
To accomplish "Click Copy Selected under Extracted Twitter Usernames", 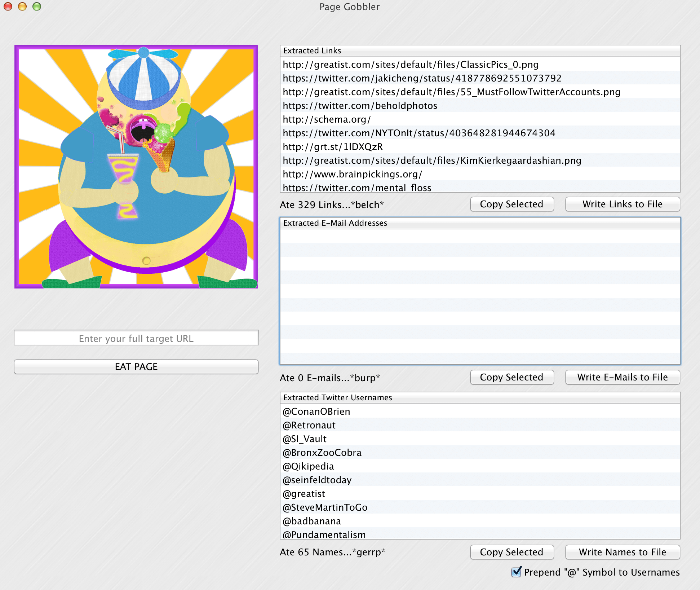I will (512, 552).
